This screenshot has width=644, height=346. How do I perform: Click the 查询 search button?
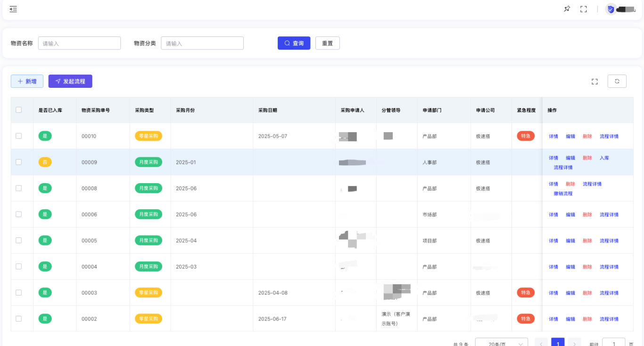point(294,43)
